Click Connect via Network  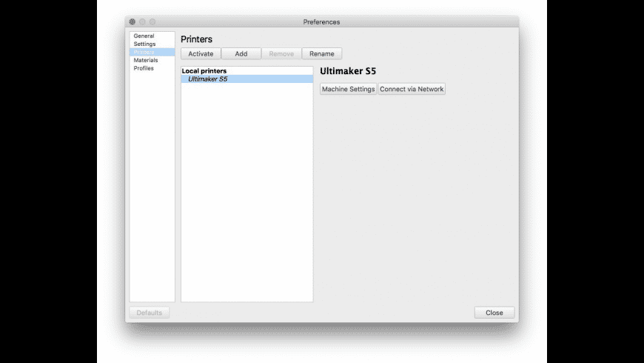(x=412, y=89)
